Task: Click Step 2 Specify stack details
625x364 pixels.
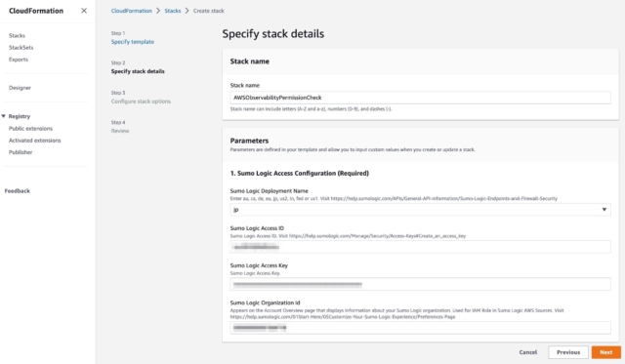Action: click(x=138, y=71)
